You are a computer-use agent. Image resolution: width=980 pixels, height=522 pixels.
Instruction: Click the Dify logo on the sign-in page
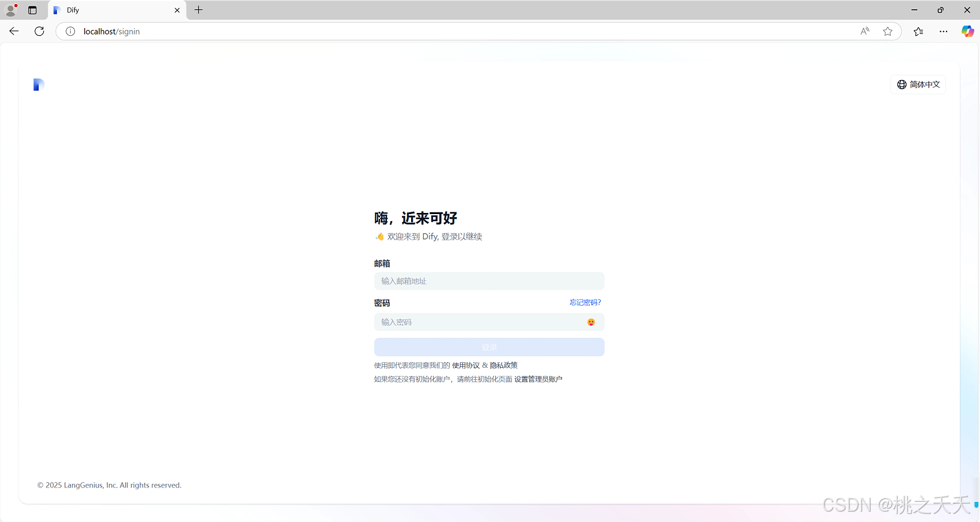pyautogui.click(x=39, y=85)
